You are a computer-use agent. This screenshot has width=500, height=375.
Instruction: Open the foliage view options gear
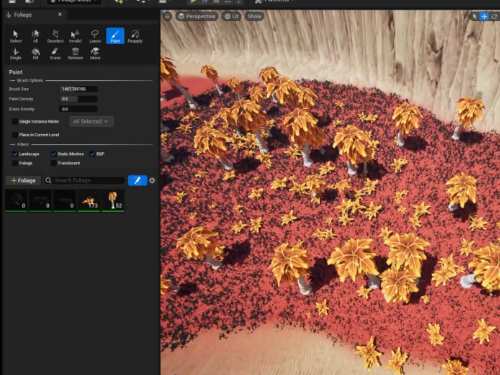152,180
